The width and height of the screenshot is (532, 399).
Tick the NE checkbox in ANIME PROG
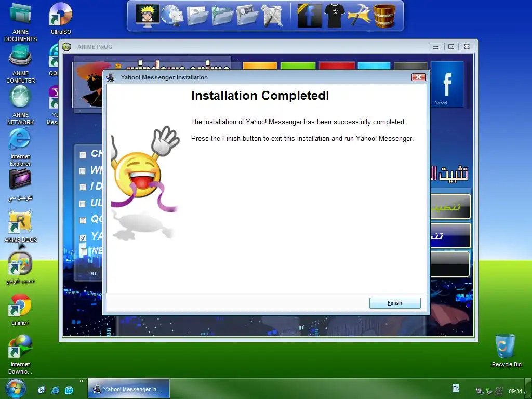pos(83,251)
